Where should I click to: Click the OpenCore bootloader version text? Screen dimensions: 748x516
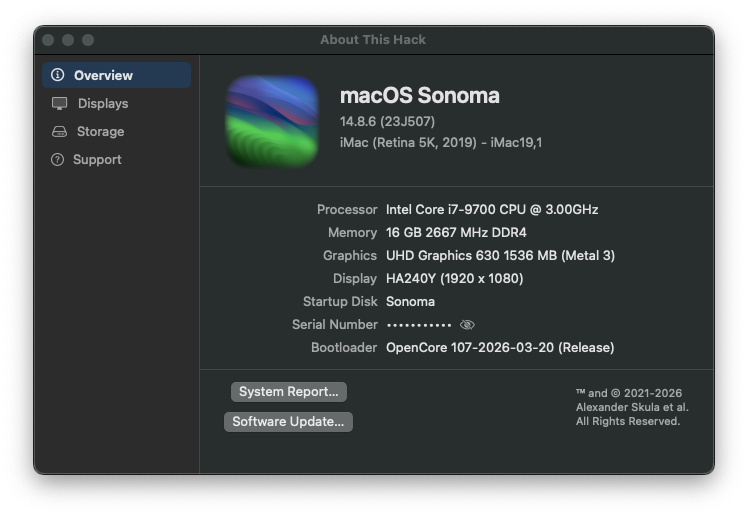[500, 347]
